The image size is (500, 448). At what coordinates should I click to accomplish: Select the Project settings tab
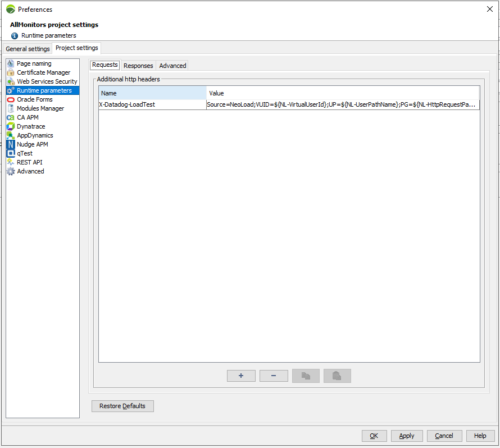[x=77, y=48]
